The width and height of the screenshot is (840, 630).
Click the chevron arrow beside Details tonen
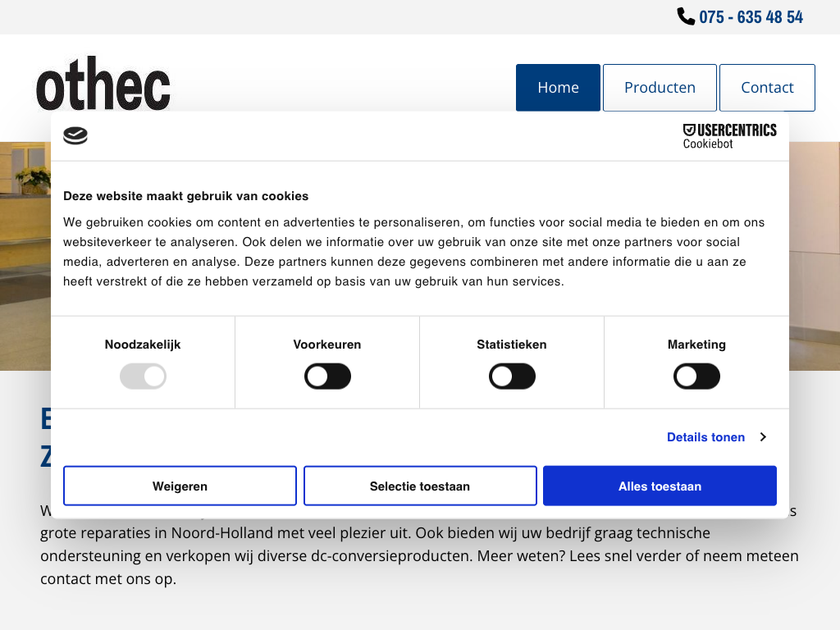click(763, 437)
